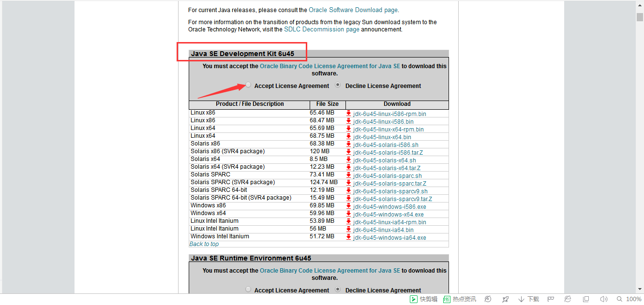Open the 下载 downloads manager
The image size is (644, 305).
[x=528, y=299]
